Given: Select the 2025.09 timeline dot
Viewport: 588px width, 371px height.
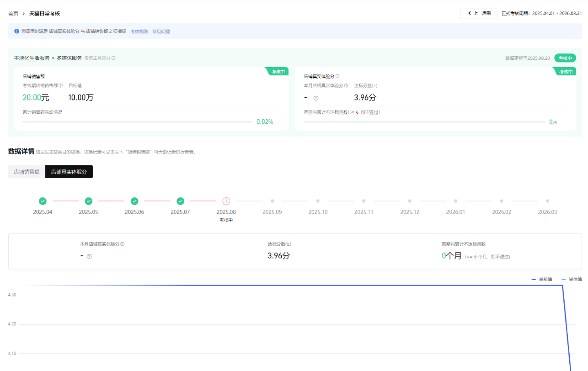Looking at the screenshot, I should pos(272,201).
